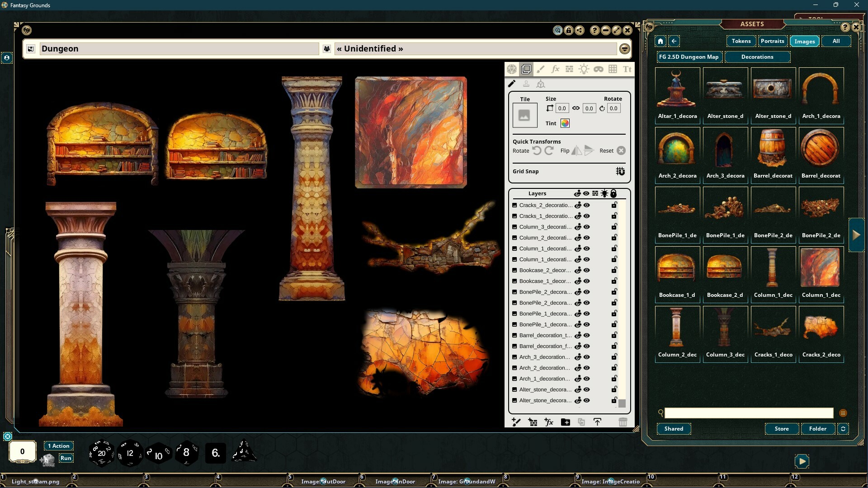The height and width of the screenshot is (488, 868).
Task: Unlock the Barrel_decoration layer
Action: pos(613,335)
